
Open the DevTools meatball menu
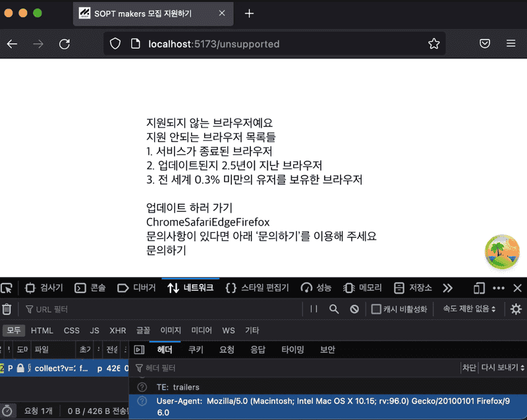498,288
